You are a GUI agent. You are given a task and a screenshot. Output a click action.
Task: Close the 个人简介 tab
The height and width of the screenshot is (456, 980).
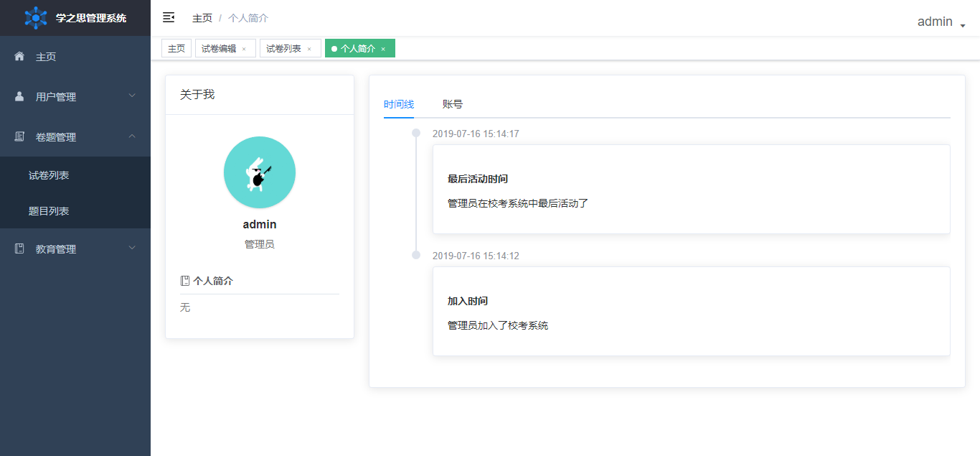(x=383, y=49)
